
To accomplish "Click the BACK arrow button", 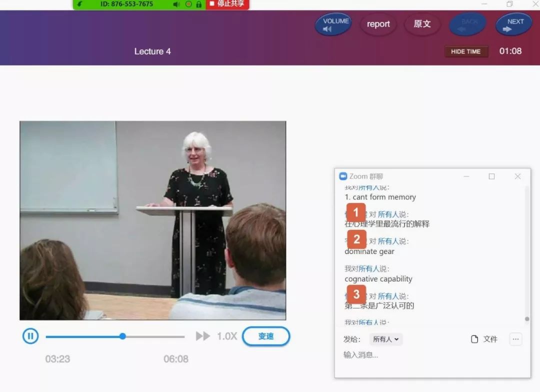I will (x=468, y=24).
